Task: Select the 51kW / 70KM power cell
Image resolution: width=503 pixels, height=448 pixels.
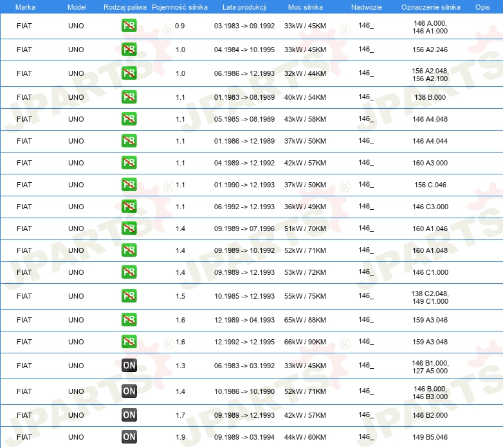Action: click(x=306, y=229)
